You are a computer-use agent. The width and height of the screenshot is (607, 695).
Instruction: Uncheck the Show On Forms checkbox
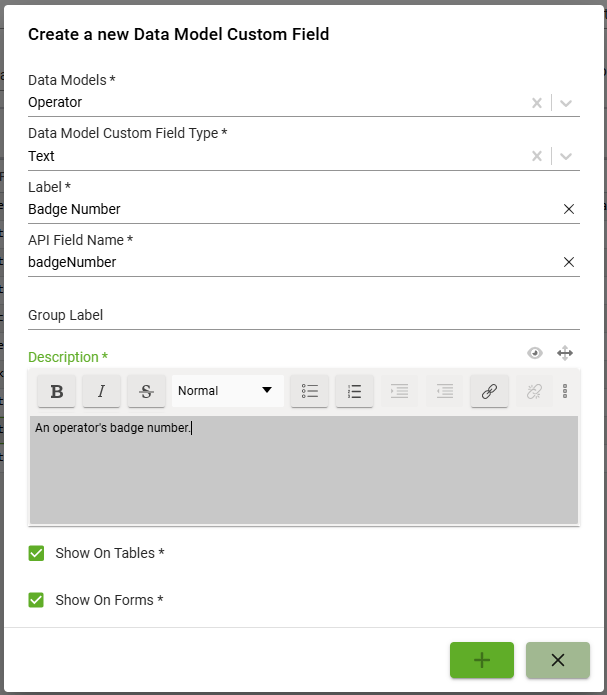36,600
